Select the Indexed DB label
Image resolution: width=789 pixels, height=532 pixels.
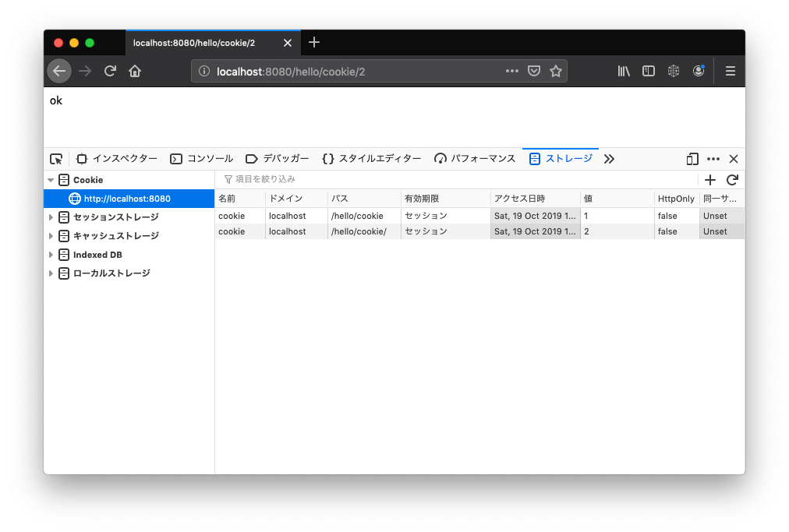pos(97,255)
